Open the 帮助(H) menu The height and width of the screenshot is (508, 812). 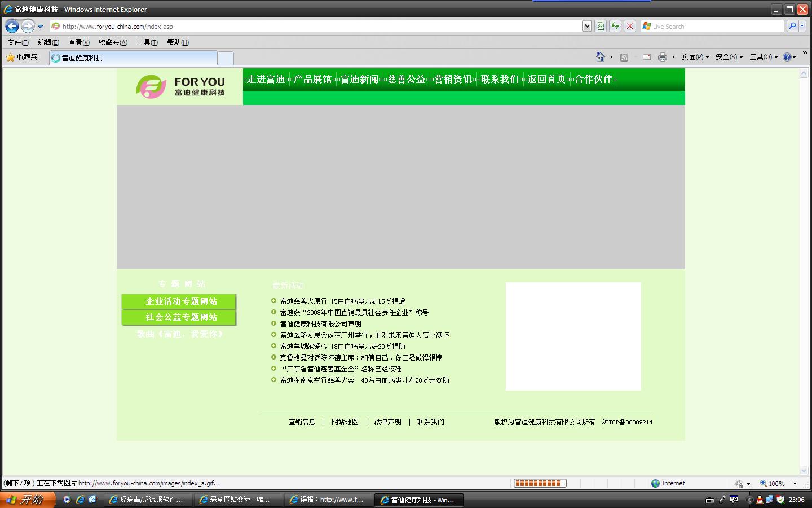click(178, 42)
